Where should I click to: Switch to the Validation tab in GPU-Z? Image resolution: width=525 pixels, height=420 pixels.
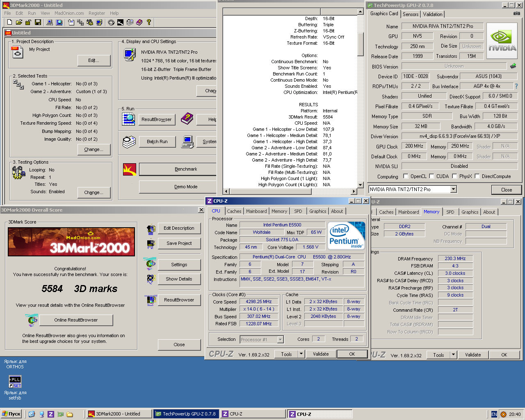coord(433,14)
